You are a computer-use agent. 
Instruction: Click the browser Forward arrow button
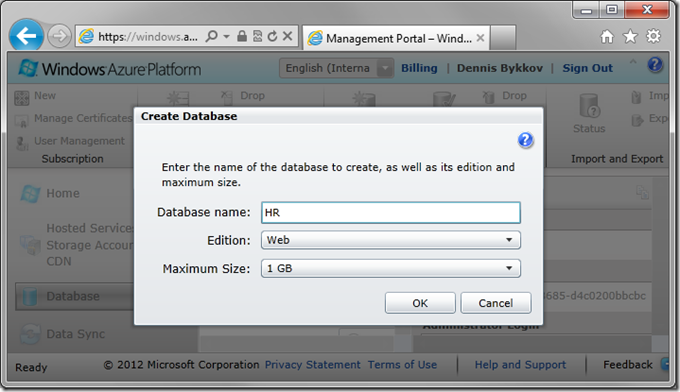click(x=59, y=36)
